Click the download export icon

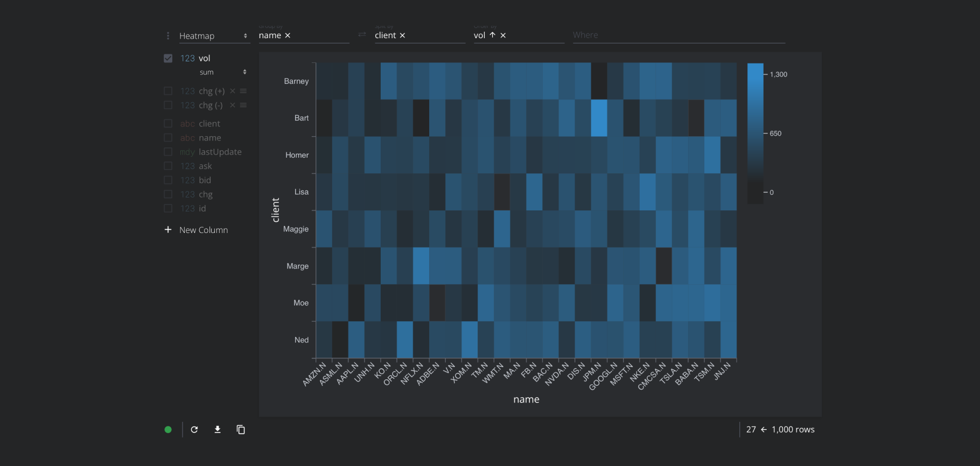coord(218,429)
